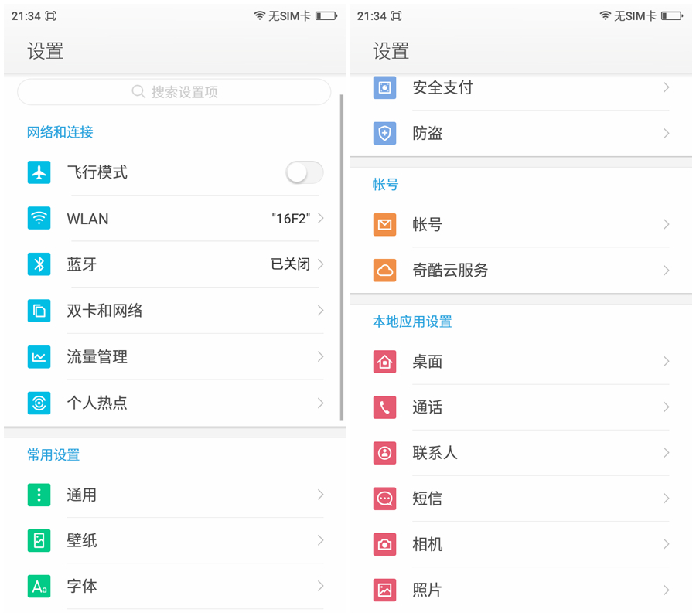Screen dimensions: 696x616
Task: Tap the settings search field
Action: (x=174, y=92)
